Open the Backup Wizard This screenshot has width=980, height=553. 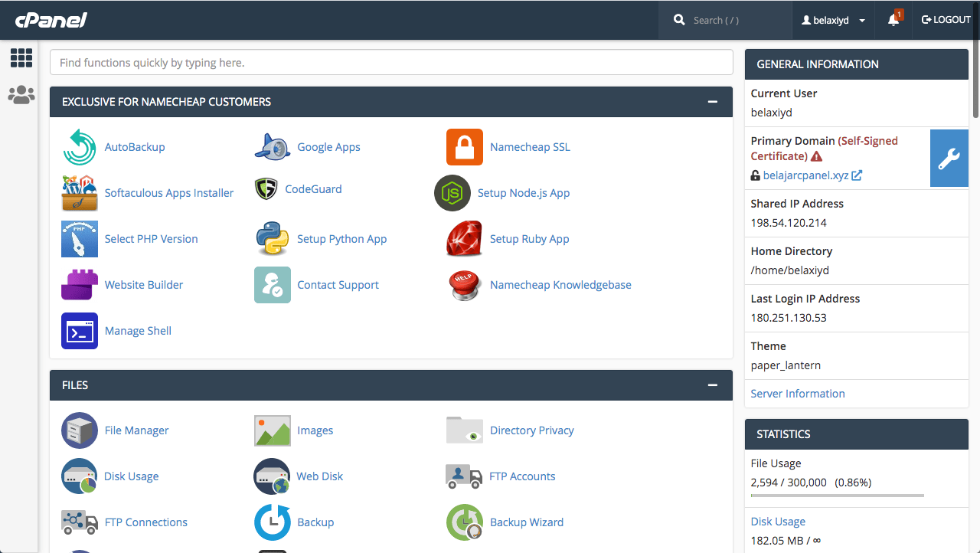click(526, 522)
